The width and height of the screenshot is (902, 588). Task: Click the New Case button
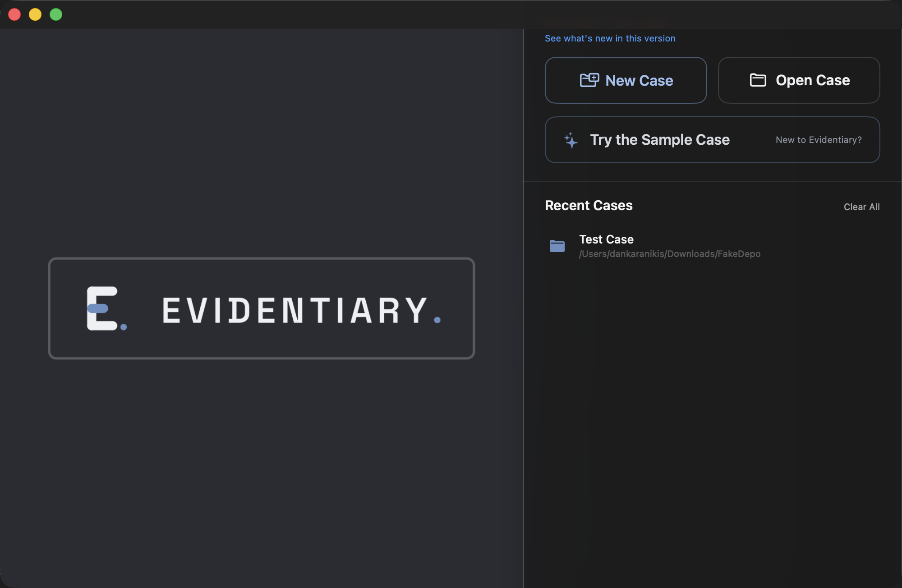[626, 80]
